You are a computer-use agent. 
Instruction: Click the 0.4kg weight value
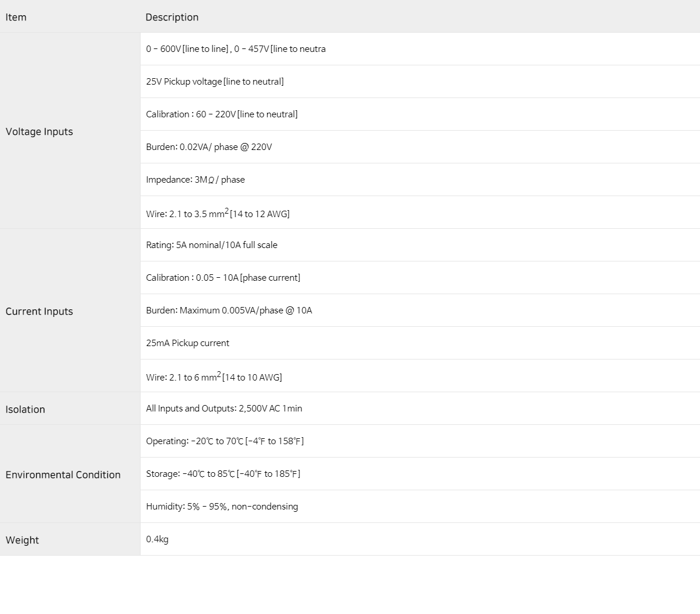157,539
